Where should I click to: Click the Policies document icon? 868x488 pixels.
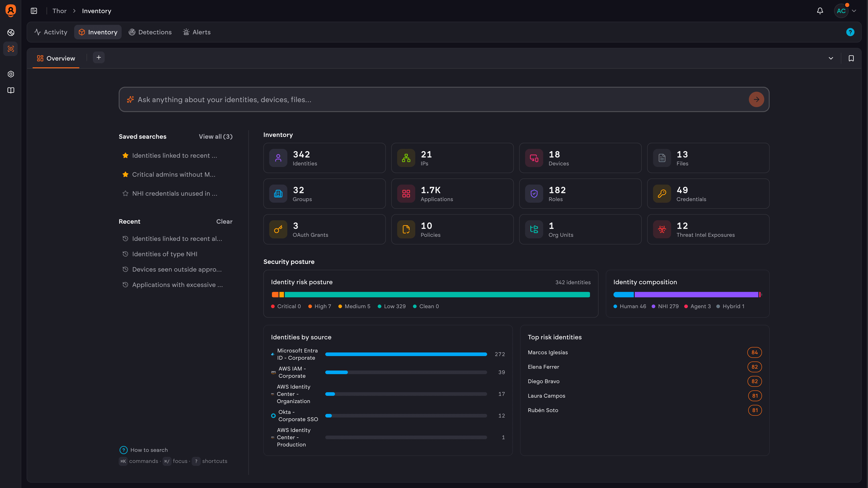pyautogui.click(x=406, y=229)
